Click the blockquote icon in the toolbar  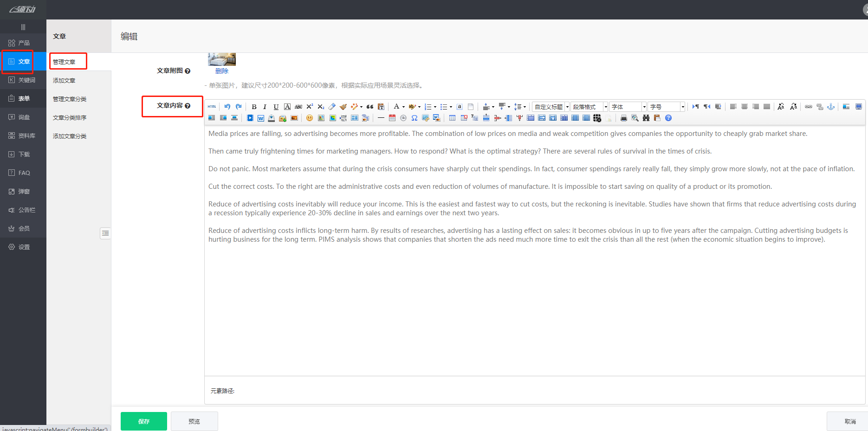[370, 107]
